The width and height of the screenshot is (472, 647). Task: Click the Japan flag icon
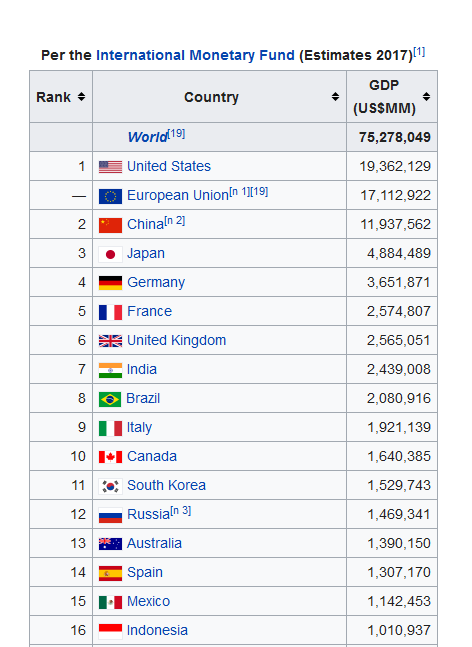(x=110, y=254)
